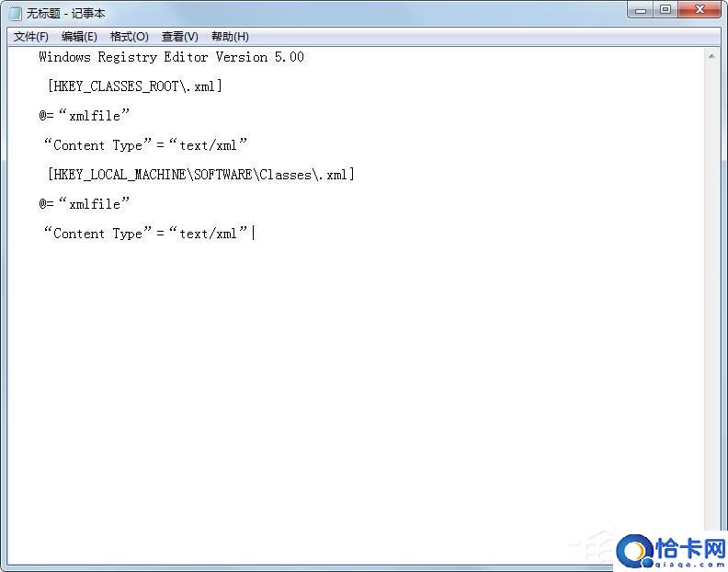Maximize the Notepad window
Viewport: 728px width, 572px height.
(x=665, y=10)
